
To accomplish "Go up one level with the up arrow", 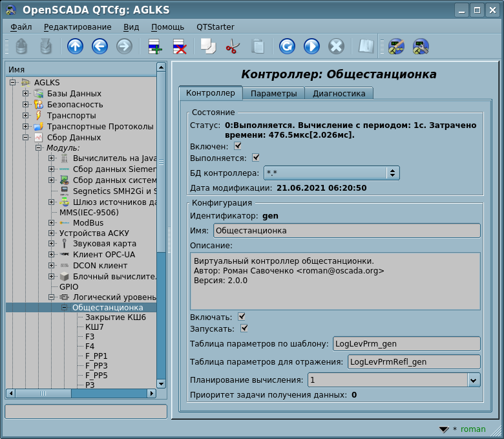I will [75, 47].
